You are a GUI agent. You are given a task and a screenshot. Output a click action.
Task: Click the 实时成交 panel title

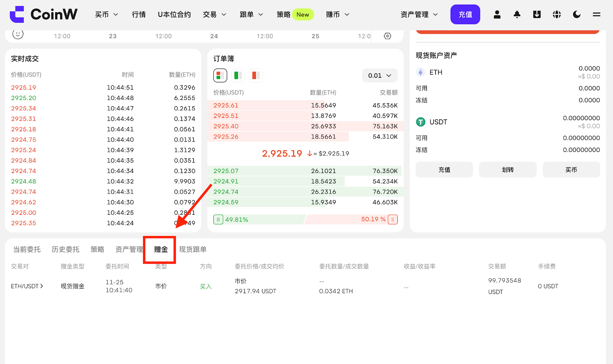coord(25,59)
